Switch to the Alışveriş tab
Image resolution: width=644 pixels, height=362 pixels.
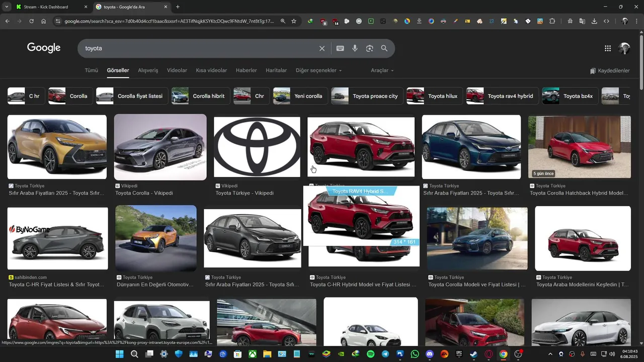click(x=148, y=70)
